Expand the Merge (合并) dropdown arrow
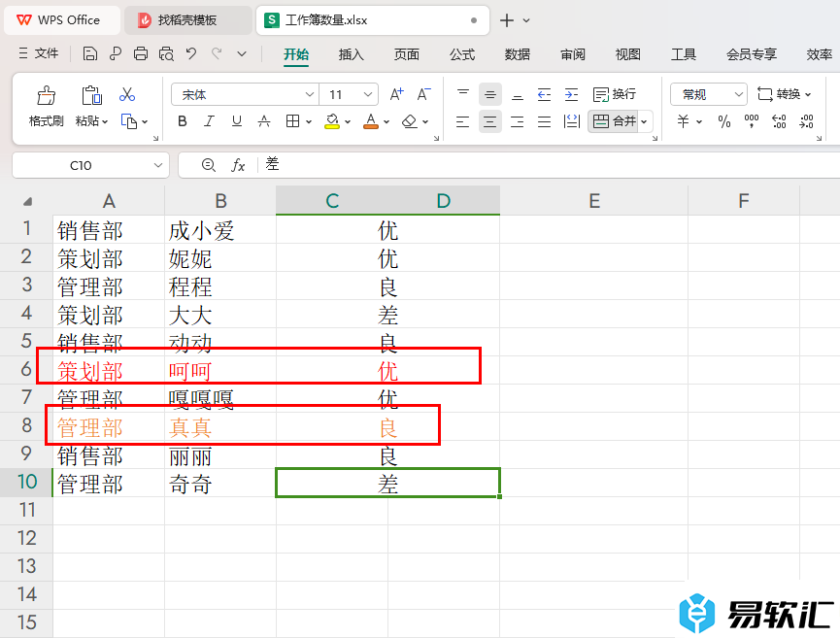 coord(645,121)
